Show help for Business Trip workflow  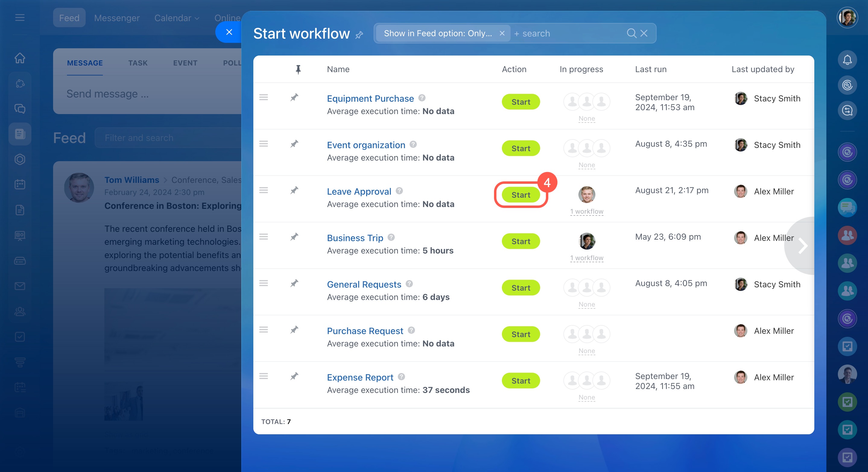tap(391, 237)
